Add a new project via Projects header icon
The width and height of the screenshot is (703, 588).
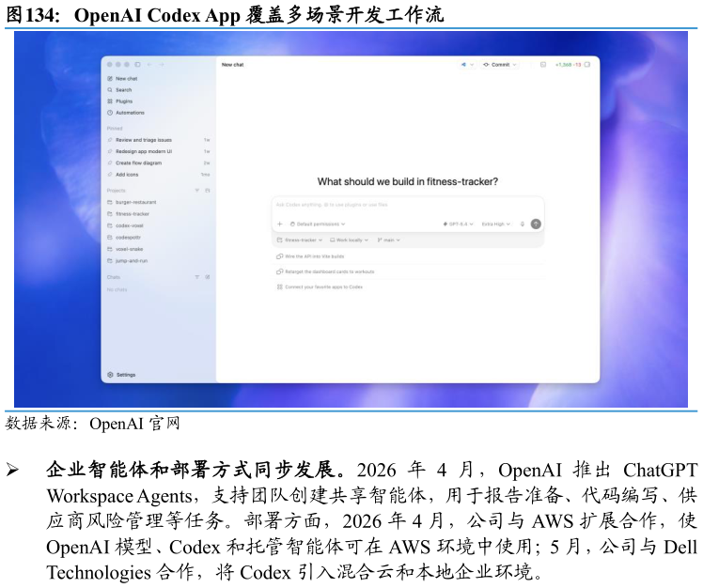pyautogui.click(x=207, y=191)
